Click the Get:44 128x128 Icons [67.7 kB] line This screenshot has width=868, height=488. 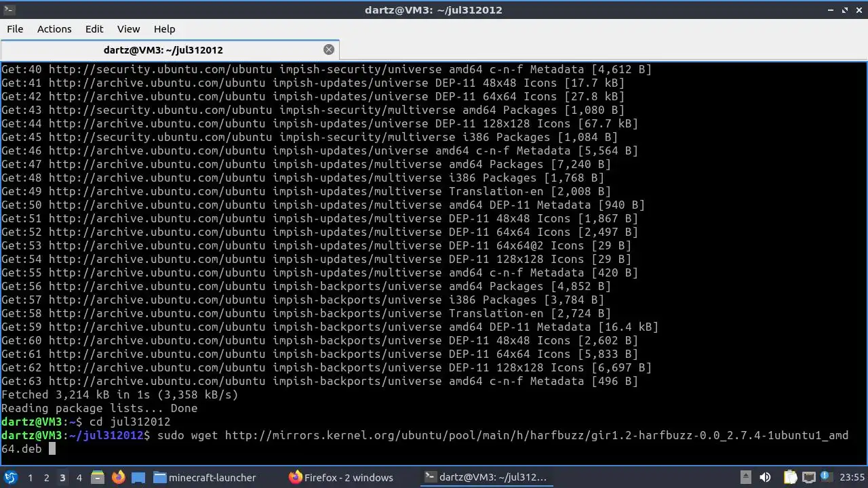(320, 123)
